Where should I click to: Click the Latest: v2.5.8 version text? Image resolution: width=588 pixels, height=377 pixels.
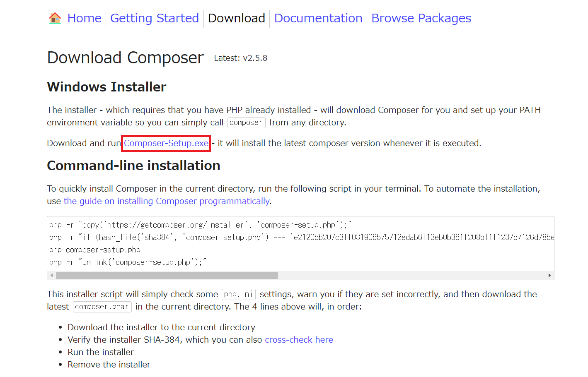[x=240, y=58]
